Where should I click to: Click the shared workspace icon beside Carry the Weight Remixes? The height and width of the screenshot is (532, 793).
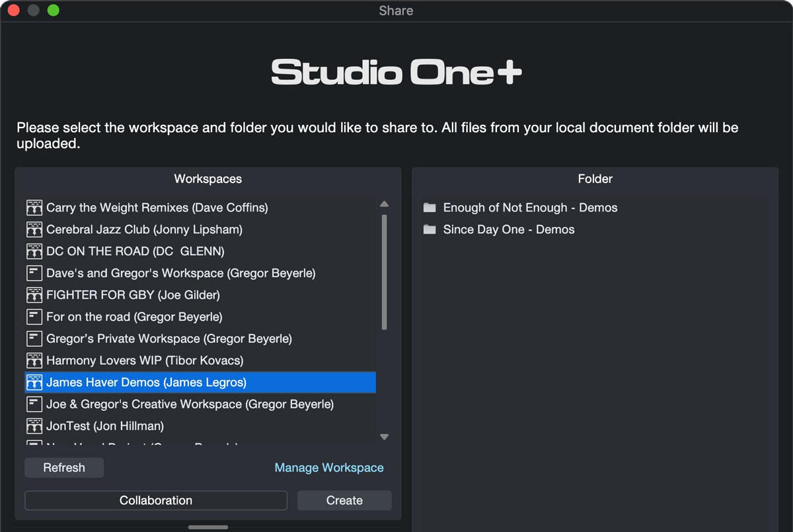[34, 208]
